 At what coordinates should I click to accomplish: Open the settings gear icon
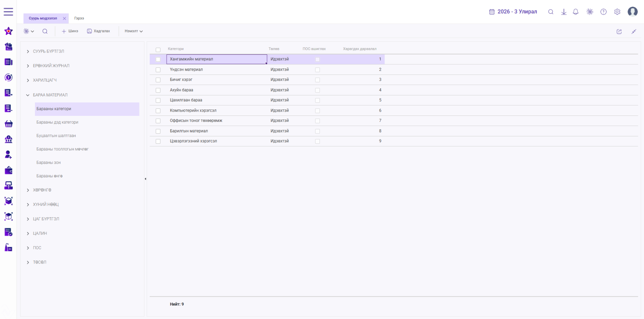tap(617, 12)
